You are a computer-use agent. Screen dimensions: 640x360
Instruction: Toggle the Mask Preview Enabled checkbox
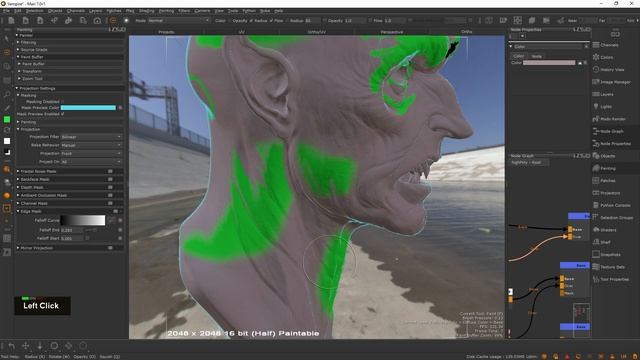pyautogui.click(x=62, y=114)
